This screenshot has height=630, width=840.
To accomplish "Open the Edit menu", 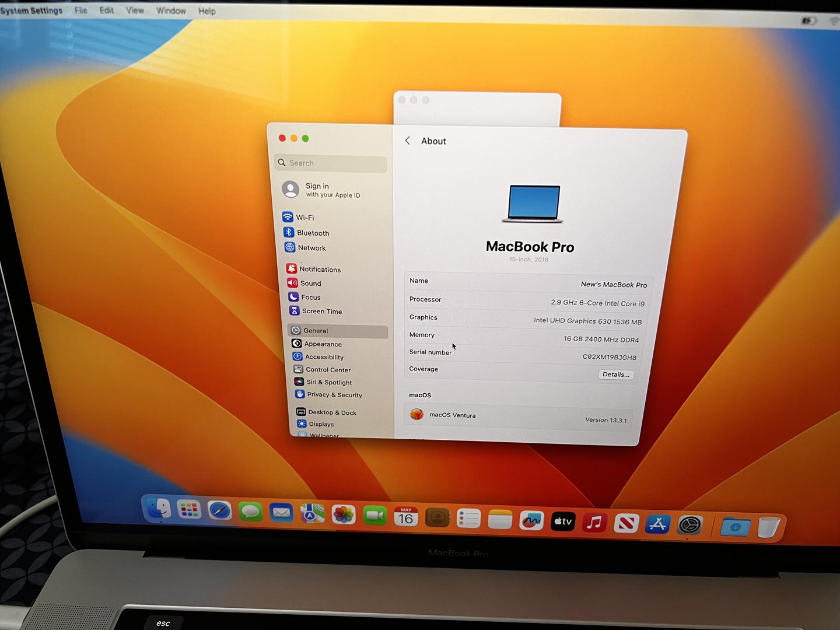I will (x=107, y=10).
